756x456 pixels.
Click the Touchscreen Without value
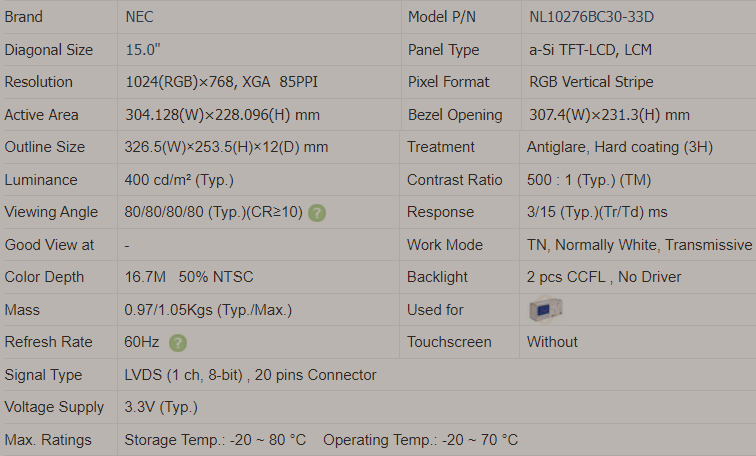click(x=552, y=342)
